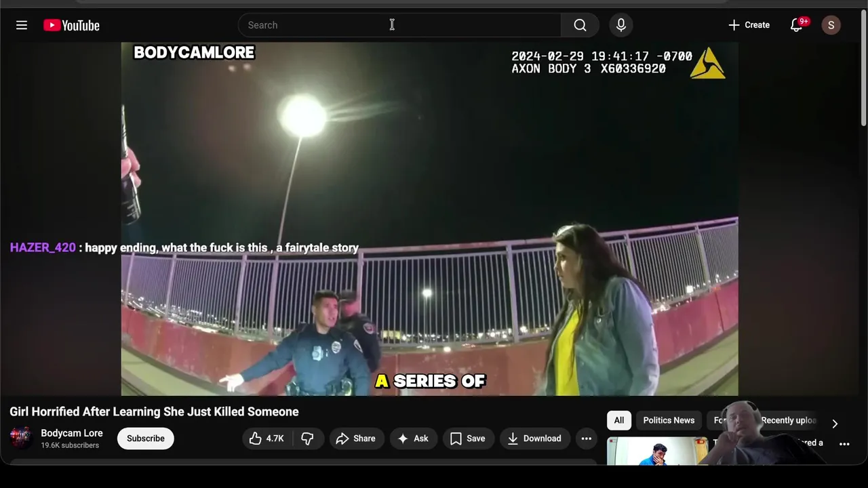Focus the Search input field
The width and height of the screenshot is (868, 488).
click(x=399, y=25)
